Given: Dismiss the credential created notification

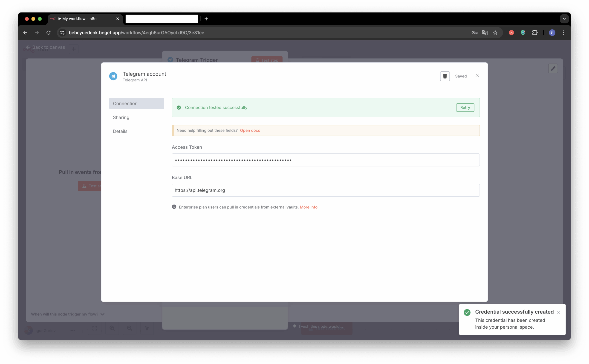Looking at the screenshot, I should pyautogui.click(x=558, y=312).
